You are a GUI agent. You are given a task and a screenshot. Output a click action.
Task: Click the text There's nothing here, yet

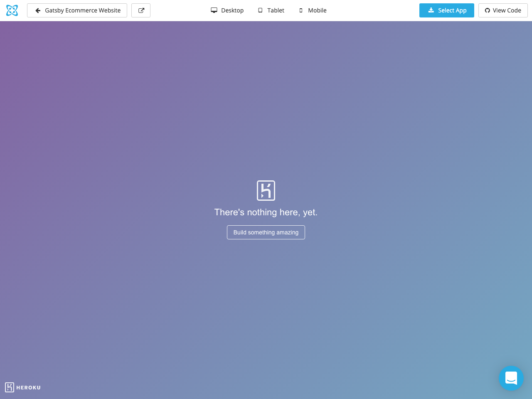pyautogui.click(x=266, y=212)
